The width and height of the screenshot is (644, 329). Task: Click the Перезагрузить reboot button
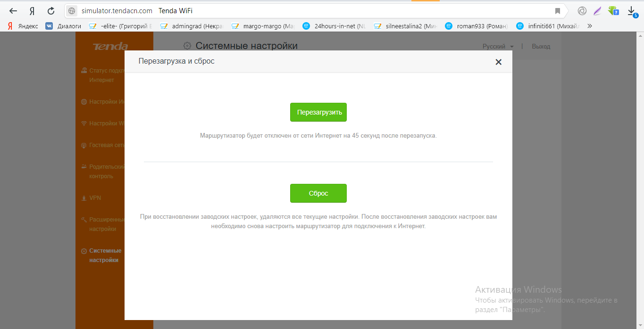(x=318, y=112)
